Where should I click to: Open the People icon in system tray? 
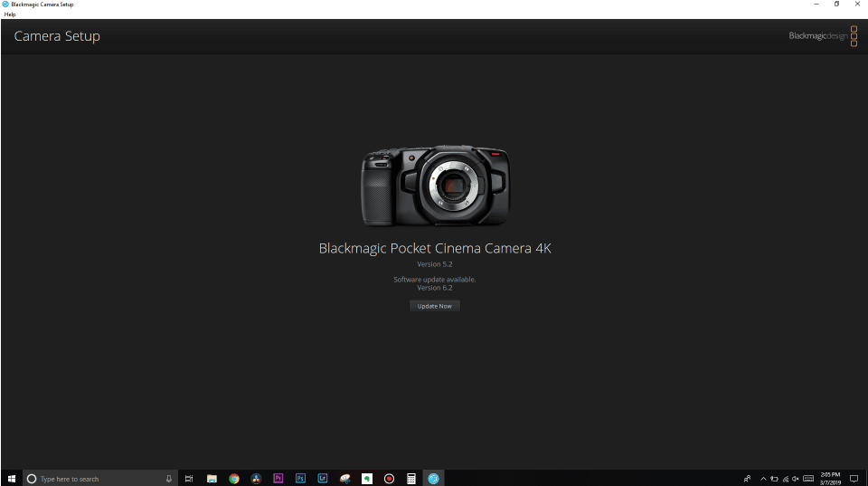tap(748, 478)
